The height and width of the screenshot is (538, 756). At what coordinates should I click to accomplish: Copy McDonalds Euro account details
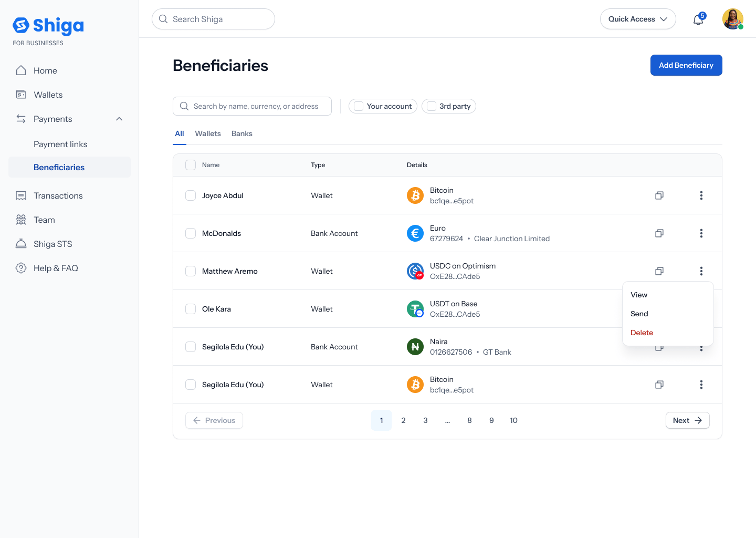tap(659, 233)
